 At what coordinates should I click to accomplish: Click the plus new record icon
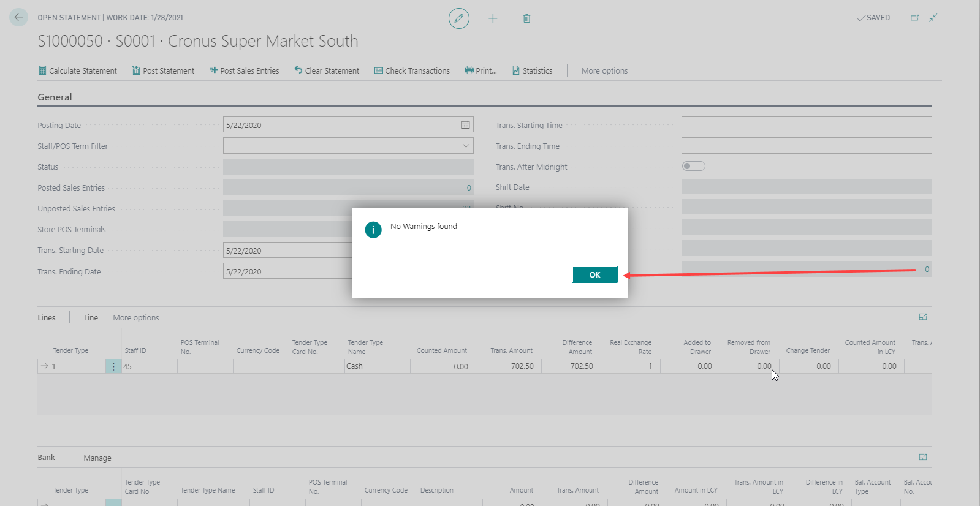pos(493,18)
